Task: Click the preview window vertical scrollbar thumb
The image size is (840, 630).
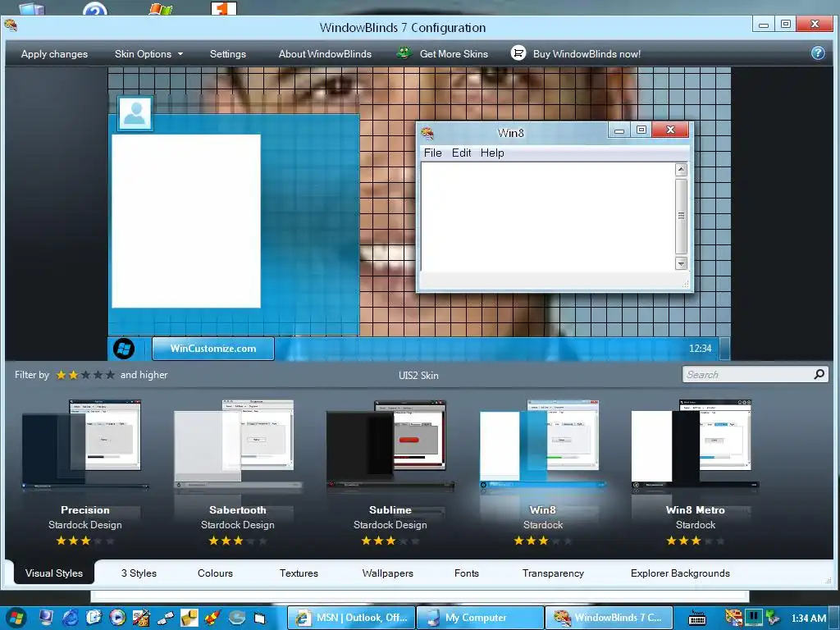Action: [x=681, y=217]
